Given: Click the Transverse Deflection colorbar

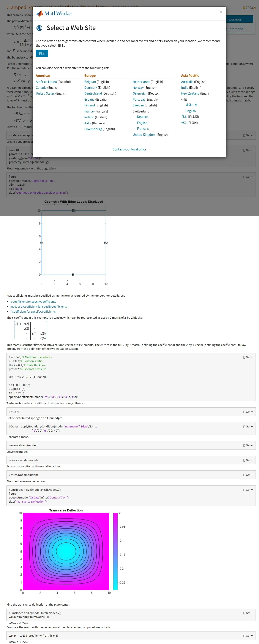Looking at the screenshot, I should (115, 551).
